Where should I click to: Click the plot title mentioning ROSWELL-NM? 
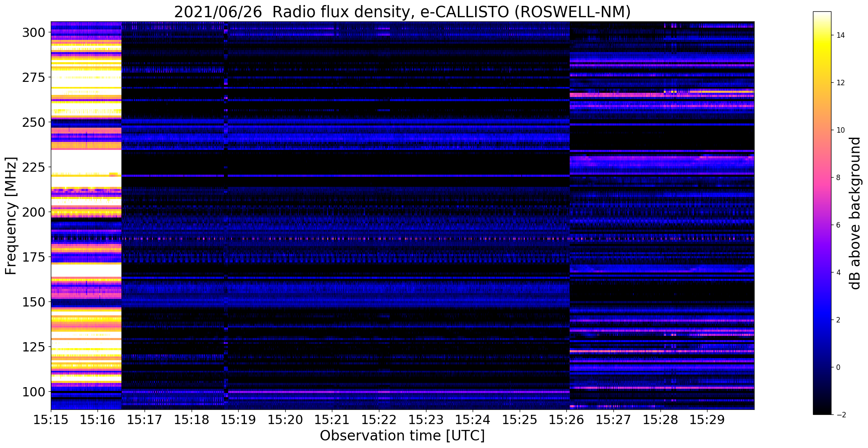pos(402,12)
